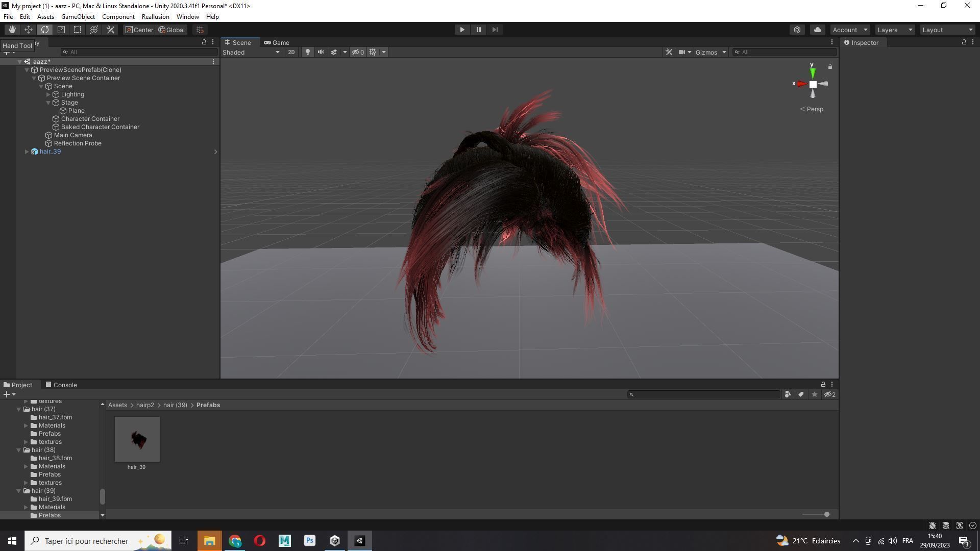The image size is (980, 551).
Task: Toggle Center pivot mode
Action: coord(139,30)
